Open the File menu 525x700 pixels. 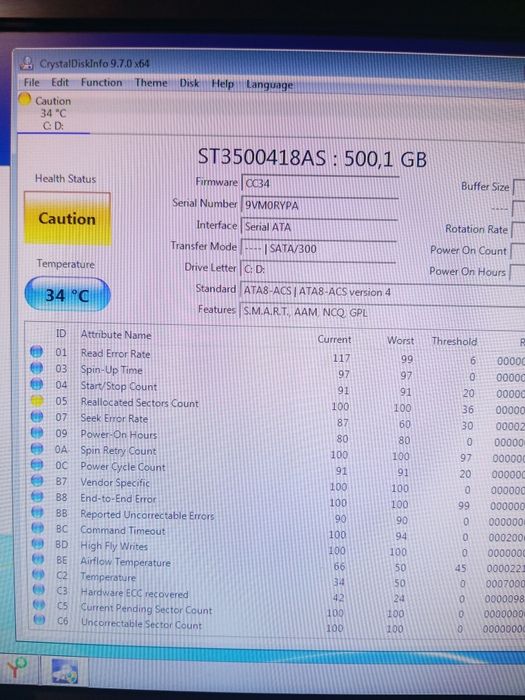pos(31,83)
